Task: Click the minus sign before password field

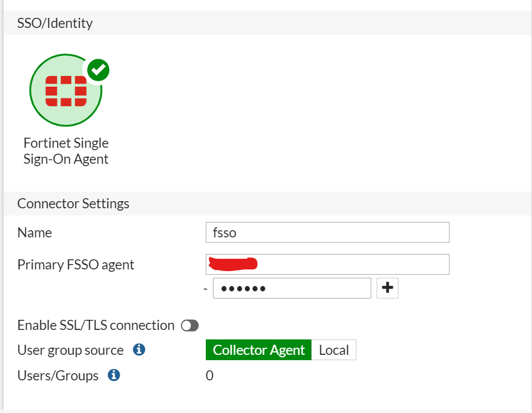Action: click(205, 288)
